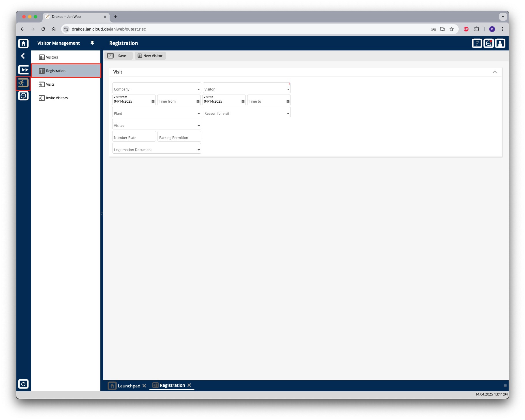Collapse the Visit section chevron

point(495,72)
